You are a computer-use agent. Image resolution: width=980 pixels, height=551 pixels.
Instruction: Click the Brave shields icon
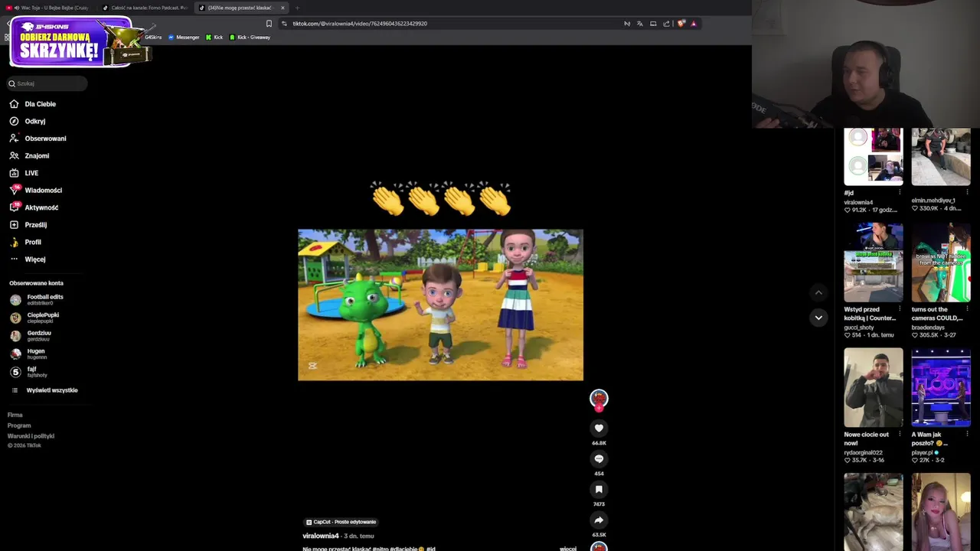pyautogui.click(x=681, y=24)
